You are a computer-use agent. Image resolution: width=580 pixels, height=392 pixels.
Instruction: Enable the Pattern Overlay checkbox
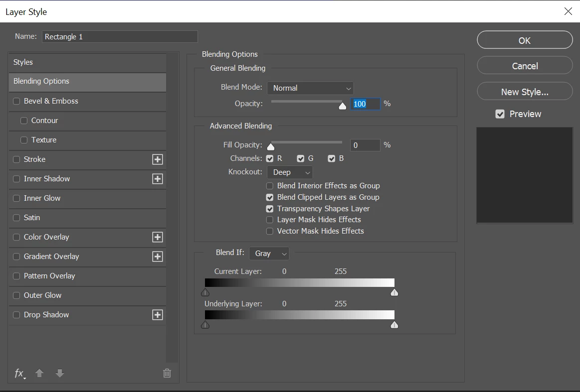(x=16, y=276)
